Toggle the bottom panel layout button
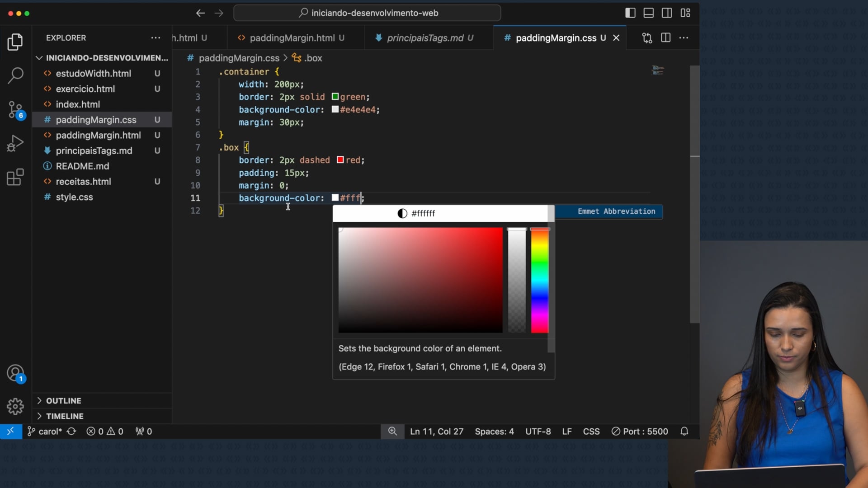The height and width of the screenshot is (488, 868). coord(648,13)
